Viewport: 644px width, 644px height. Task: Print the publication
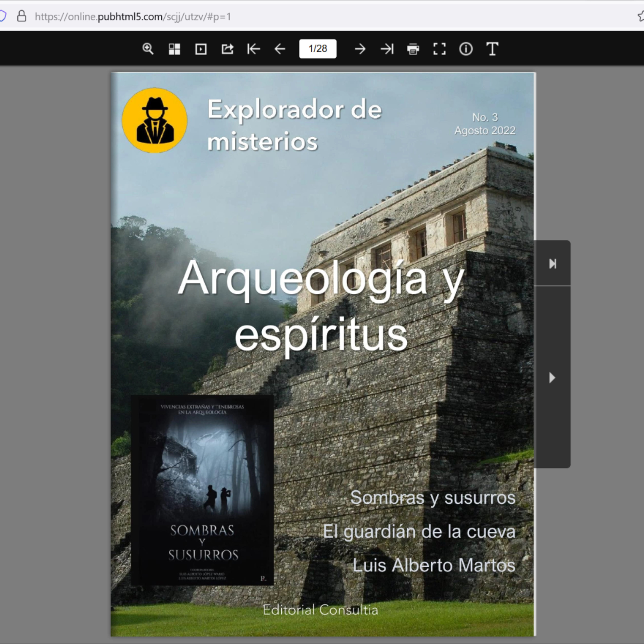(413, 49)
